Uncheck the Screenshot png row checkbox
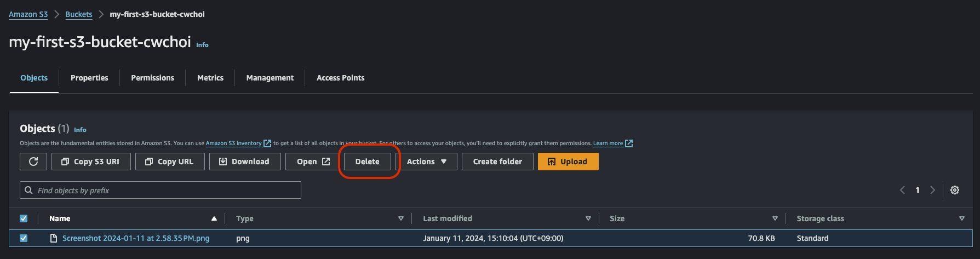Viewport: 980px width, 259px height. click(24, 238)
